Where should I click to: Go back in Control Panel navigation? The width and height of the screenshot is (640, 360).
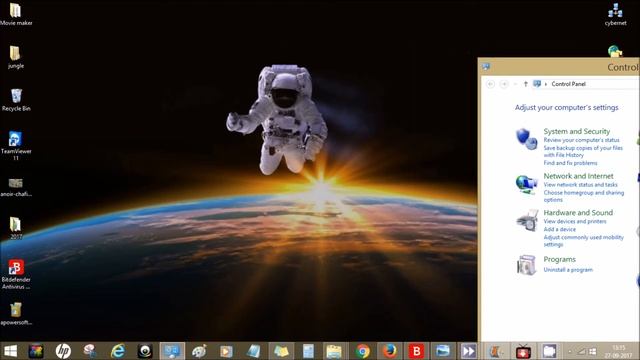pyautogui.click(x=491, y=84)
